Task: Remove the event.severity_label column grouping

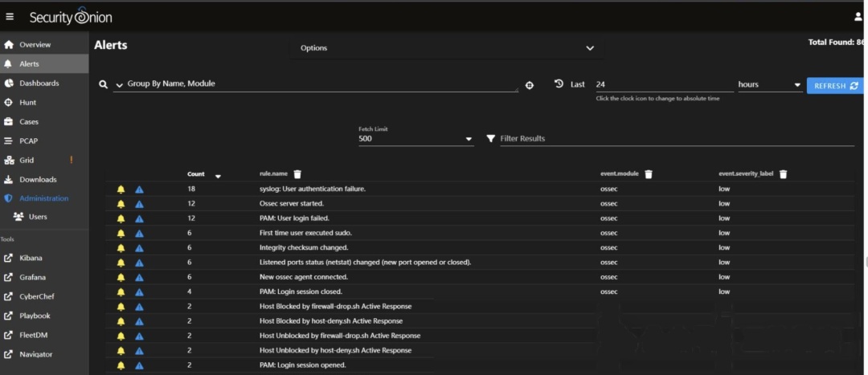Action: click(784, 174)
